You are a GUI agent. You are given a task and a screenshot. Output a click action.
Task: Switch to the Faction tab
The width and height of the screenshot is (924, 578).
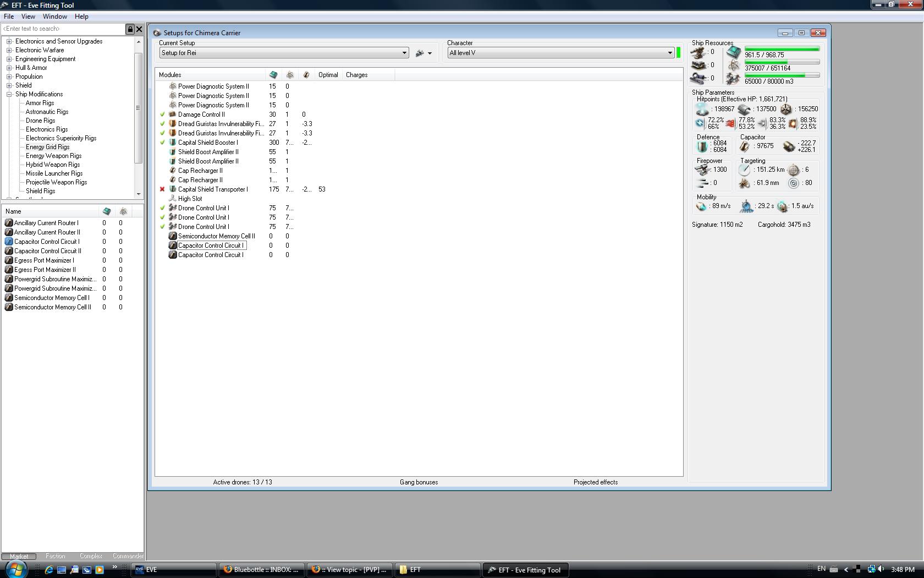pyautogui.click(x=55, y=557)
